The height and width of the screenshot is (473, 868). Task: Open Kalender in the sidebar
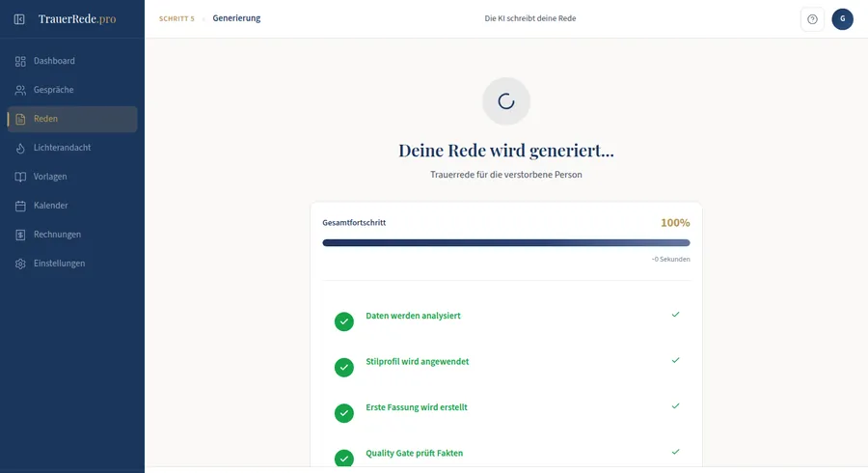(x=72, y=206)
